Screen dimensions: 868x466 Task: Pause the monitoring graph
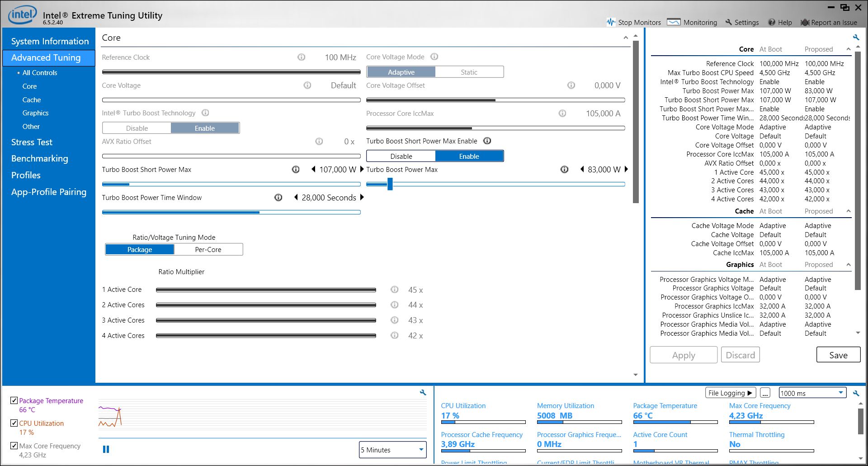[x=106, y=449]
